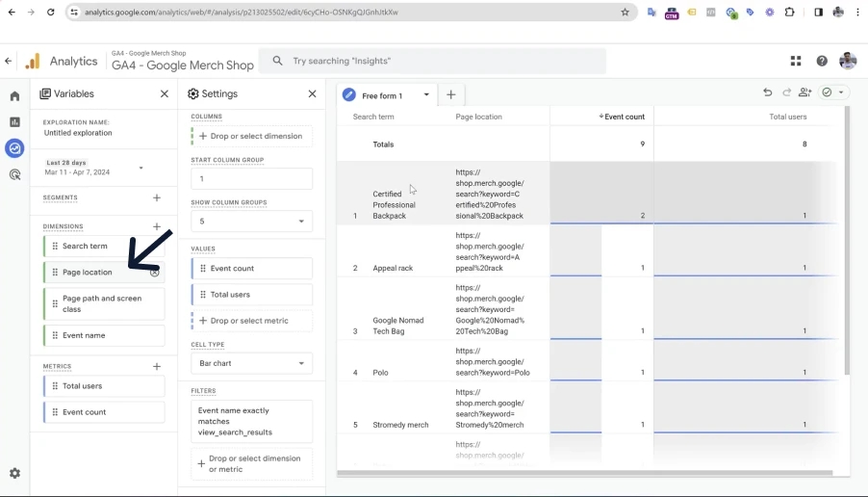Undo last change in exploration
Image resolution: width=868 pixels, height=497 pixels.
767,92
